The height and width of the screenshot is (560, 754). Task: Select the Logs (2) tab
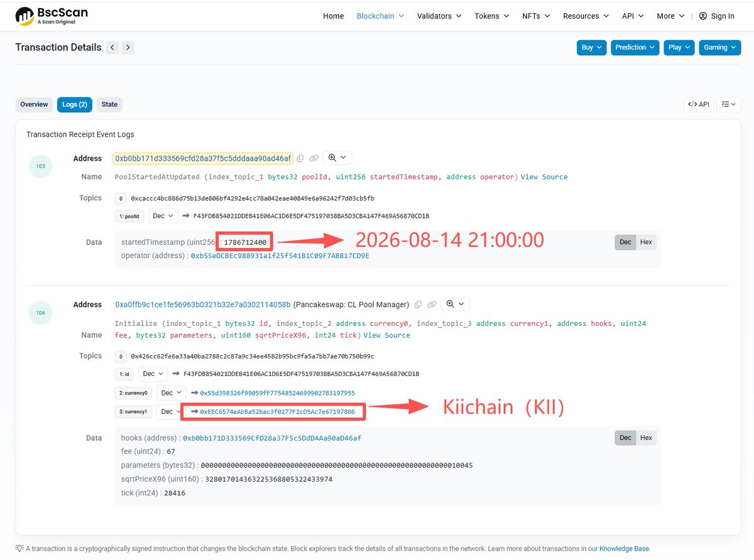(x=75, y=104)
